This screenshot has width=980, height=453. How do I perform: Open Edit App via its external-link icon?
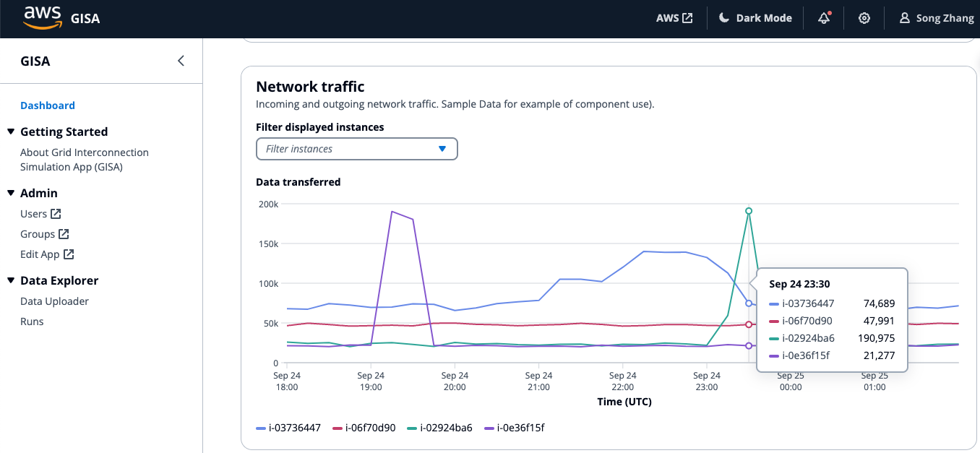(69, 254)
